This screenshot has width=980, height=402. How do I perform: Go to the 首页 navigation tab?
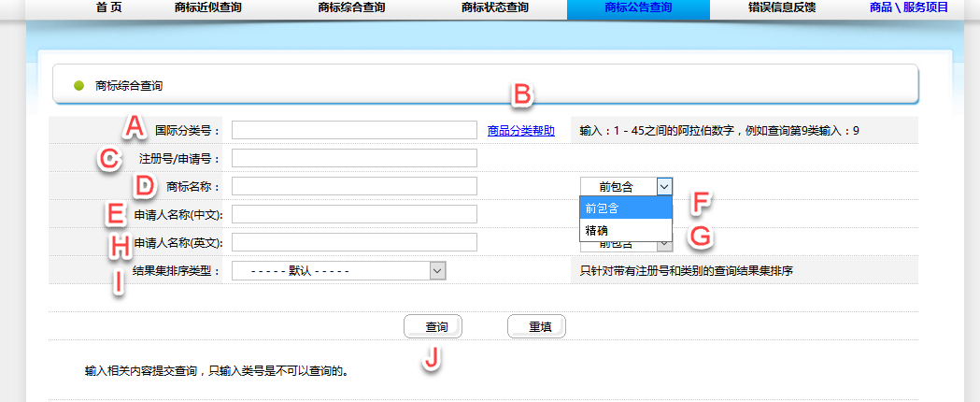[x=108, y=8]
